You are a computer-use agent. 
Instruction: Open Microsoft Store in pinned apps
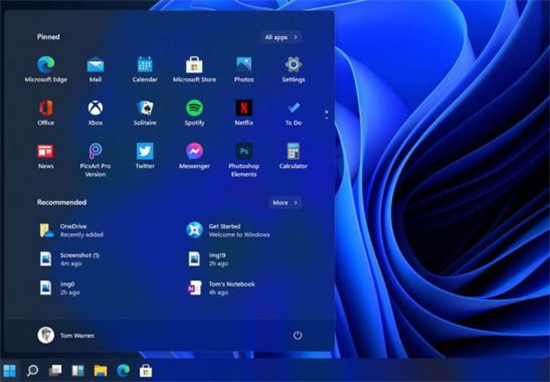coord(194,69)
